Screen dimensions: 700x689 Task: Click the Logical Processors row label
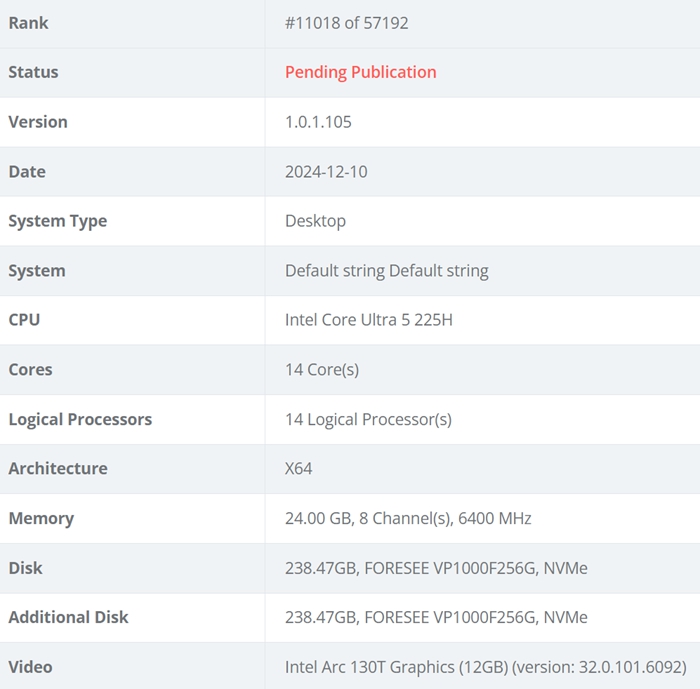tap(80, 419)
